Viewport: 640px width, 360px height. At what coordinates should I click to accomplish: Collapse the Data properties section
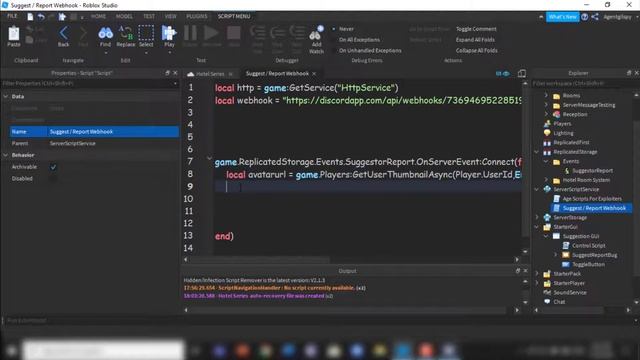pos(6,96)
